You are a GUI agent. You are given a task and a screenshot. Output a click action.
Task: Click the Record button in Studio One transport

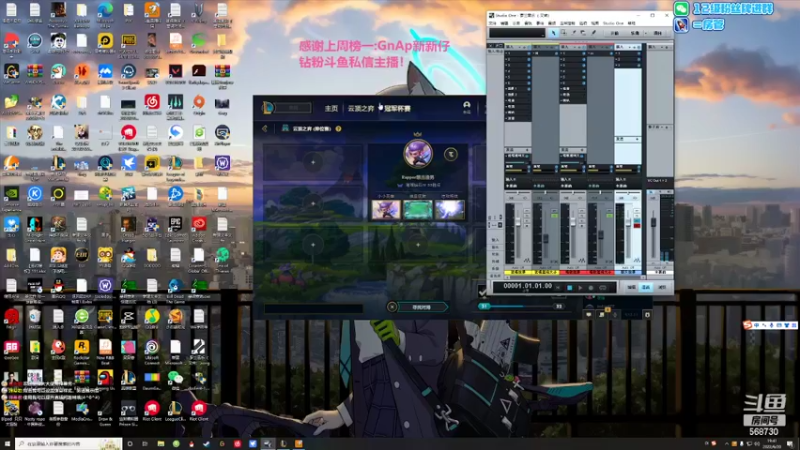tap(591, 287)
